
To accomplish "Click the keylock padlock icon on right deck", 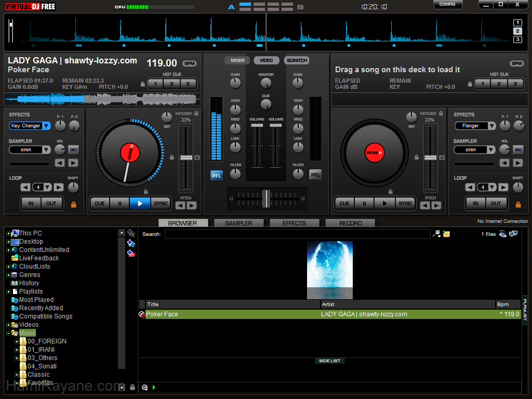I will (441, 113).
